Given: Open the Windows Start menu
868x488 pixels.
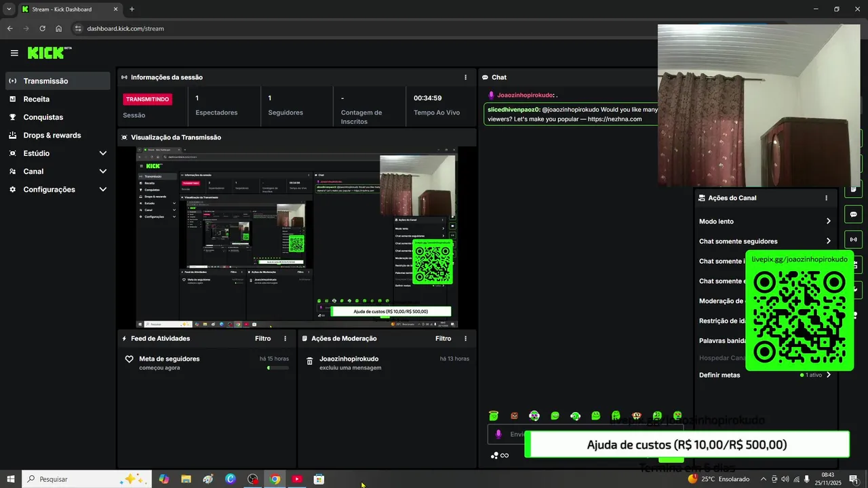Looking at the screenshot, I should 11,479.
